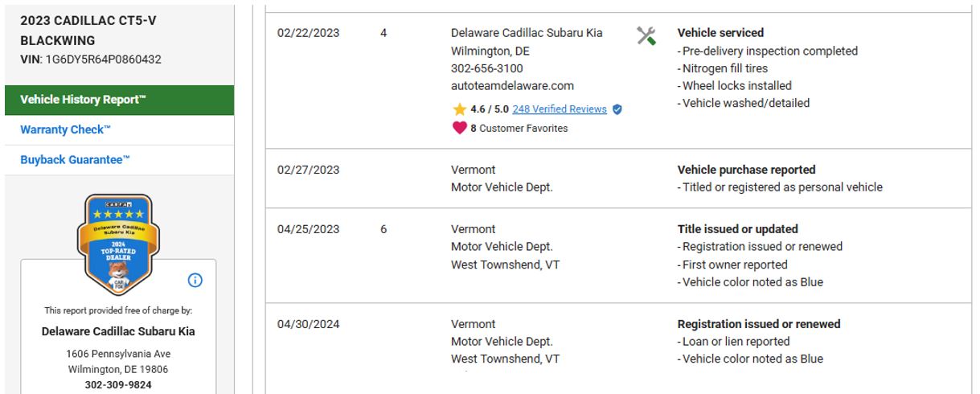Click the info circle icon

pos(195,280)
